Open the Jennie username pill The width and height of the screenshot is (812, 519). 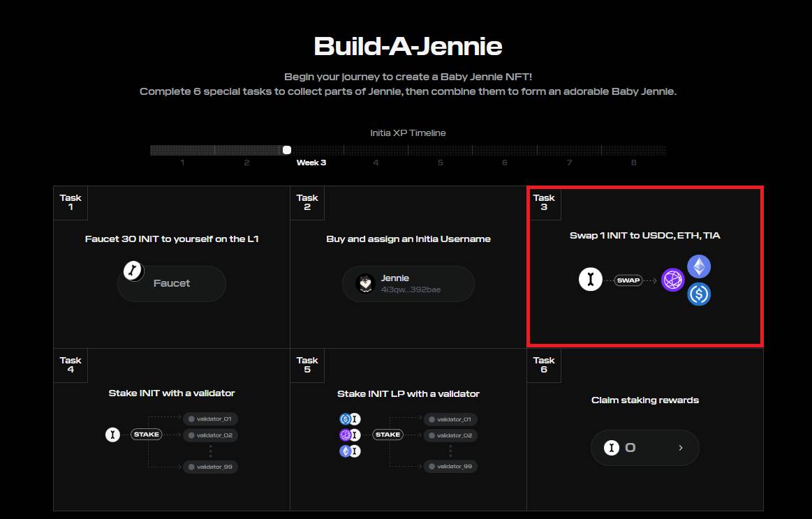(408, 283)
